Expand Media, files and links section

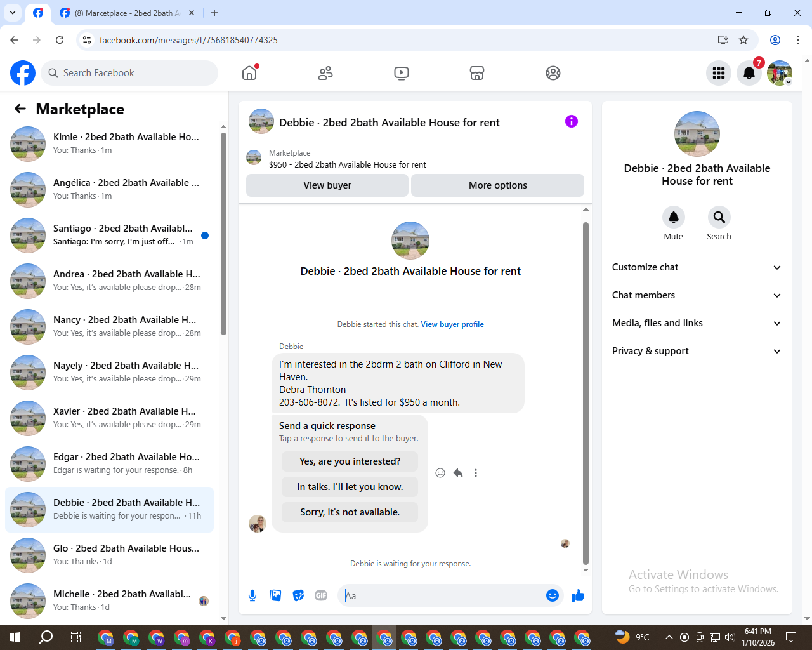coord(697,323)
